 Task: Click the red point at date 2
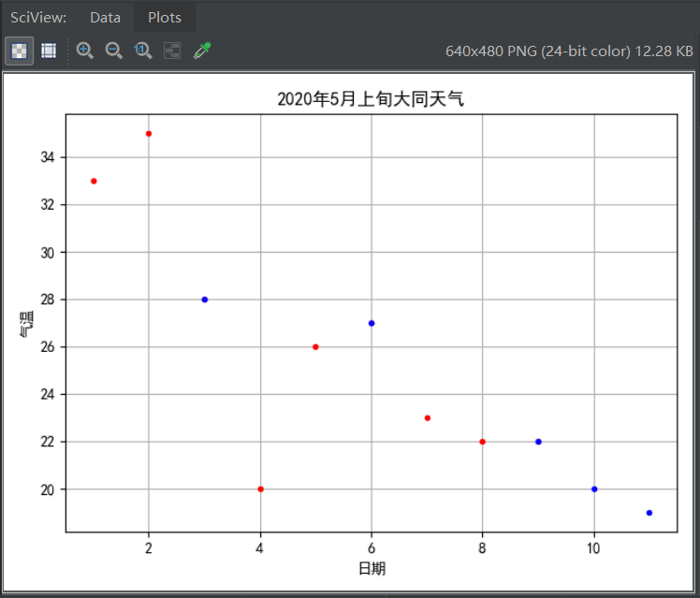coord(149,134)
